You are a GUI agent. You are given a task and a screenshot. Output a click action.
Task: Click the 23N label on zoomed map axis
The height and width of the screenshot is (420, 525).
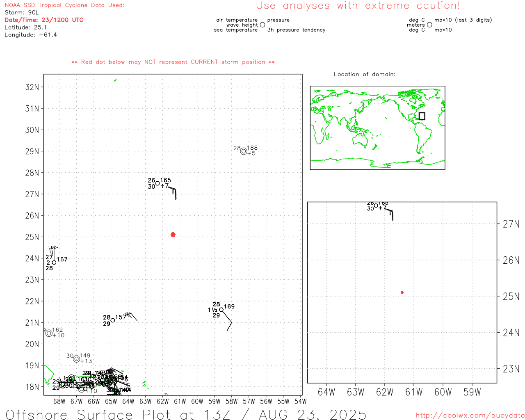point(511,369)
